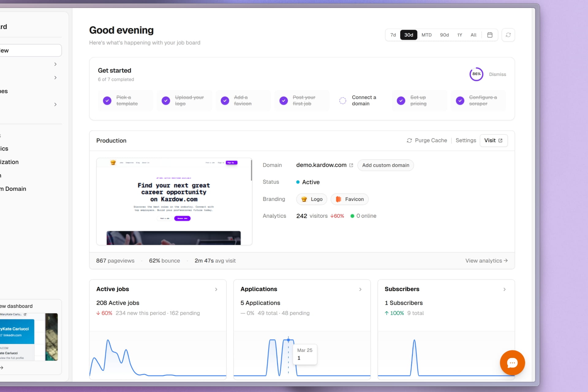Open the Favicon branding chip

349,199
